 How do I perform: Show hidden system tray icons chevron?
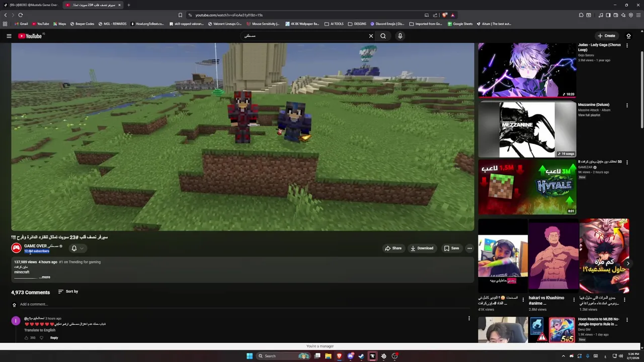[563, 356]
